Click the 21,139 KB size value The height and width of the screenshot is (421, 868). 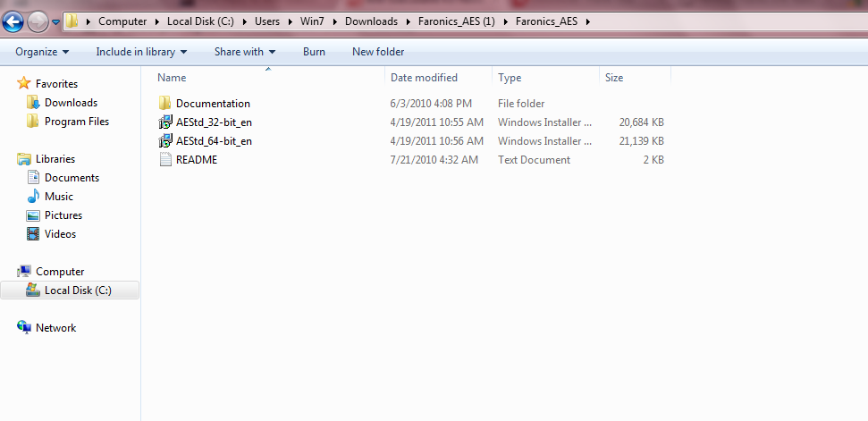pos(642,141)
